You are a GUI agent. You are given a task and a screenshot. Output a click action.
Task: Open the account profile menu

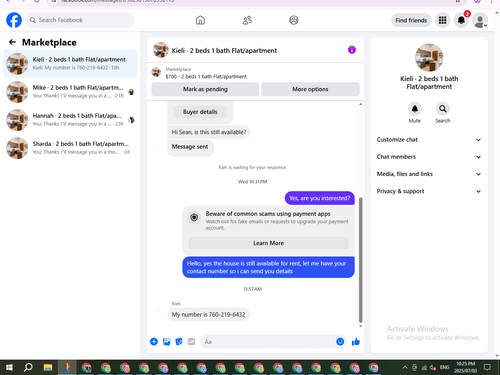click(x=480, y=21)
